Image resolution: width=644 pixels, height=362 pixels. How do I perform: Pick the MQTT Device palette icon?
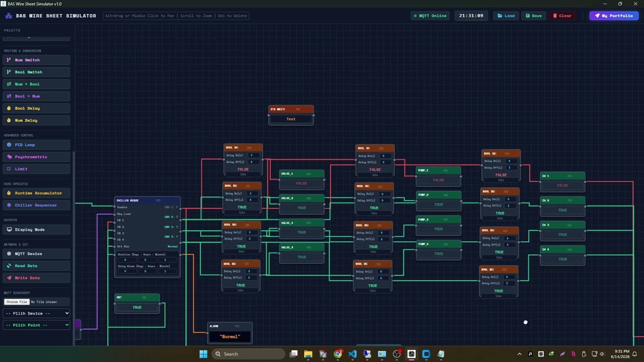click(9, 254)
